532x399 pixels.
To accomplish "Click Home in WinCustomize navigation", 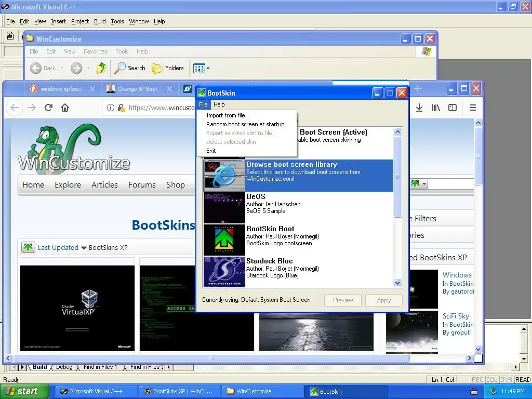I will coord(33,185).
